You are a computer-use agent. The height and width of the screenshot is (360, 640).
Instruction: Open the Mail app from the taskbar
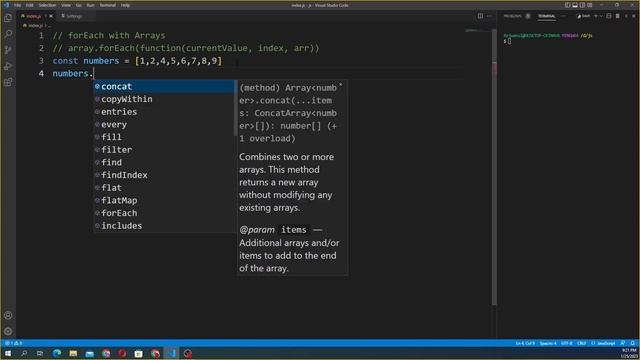[x=90, y=353]
